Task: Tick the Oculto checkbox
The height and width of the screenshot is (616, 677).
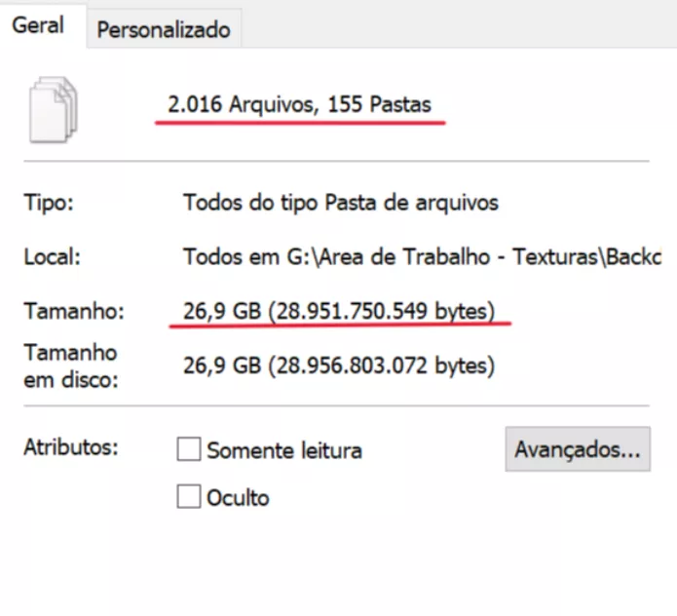Action: pos(189,496)
